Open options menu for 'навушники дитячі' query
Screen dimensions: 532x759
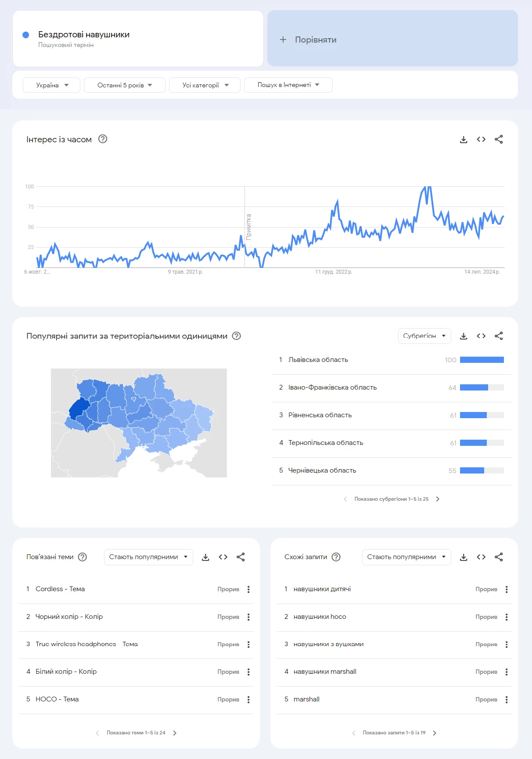tap(507, 589)
